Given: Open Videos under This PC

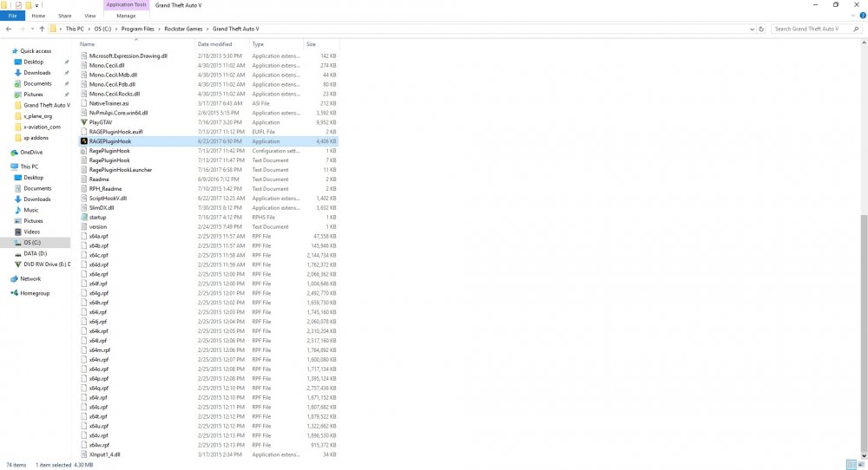Looking at the screenshot, I should pos(31,232).
